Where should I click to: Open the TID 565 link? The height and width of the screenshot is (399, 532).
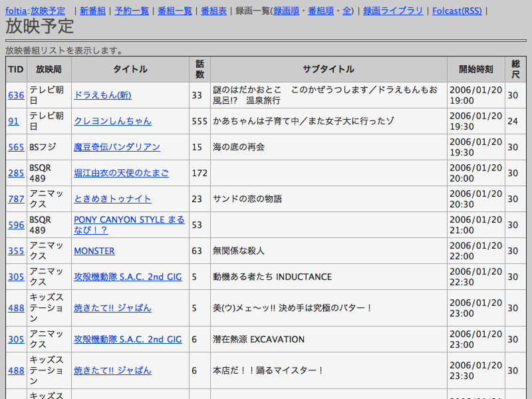pos(16,147)
